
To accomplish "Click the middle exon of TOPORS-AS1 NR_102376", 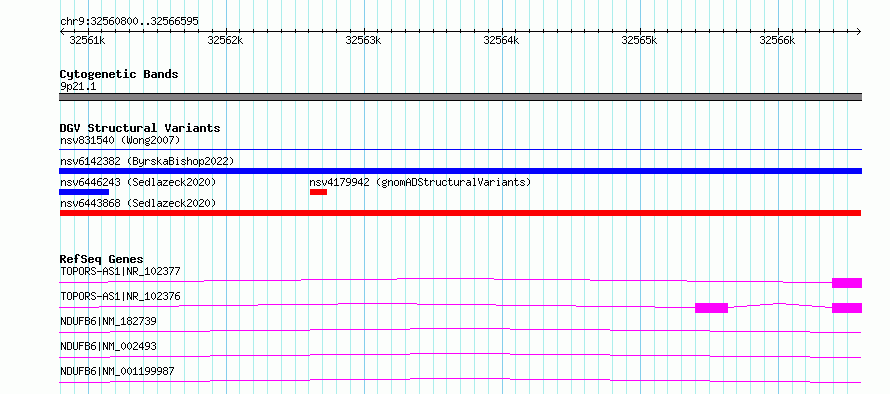I will (x=711, y=308).
